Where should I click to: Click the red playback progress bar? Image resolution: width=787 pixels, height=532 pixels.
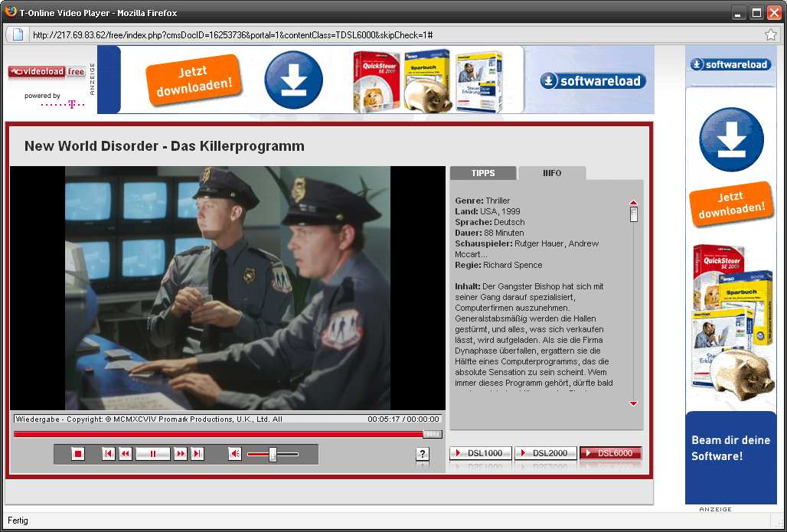point(219,434)
